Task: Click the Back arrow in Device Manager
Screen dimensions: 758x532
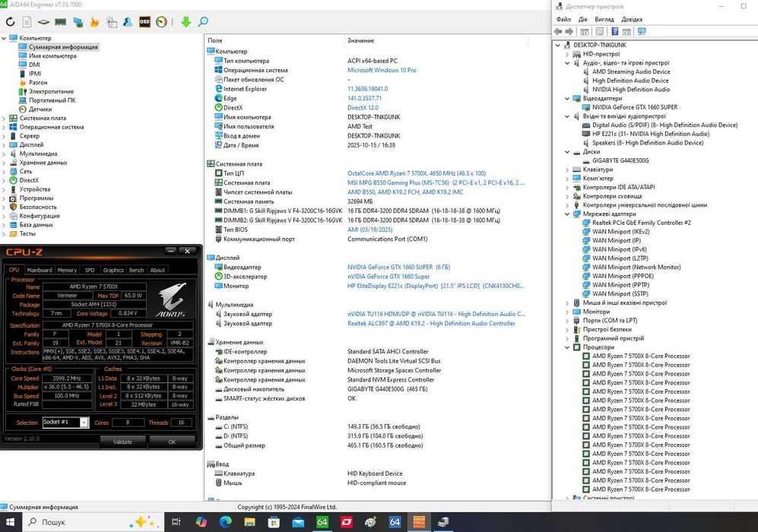Action: pyautogui.click(x=559, y=32)
